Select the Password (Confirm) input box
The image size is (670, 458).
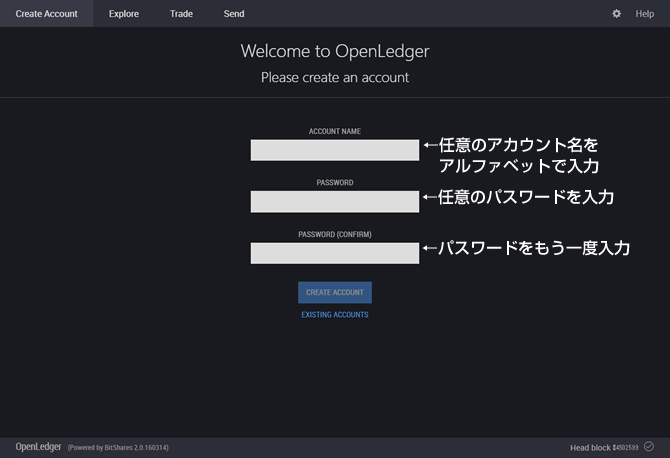(334, 253)
